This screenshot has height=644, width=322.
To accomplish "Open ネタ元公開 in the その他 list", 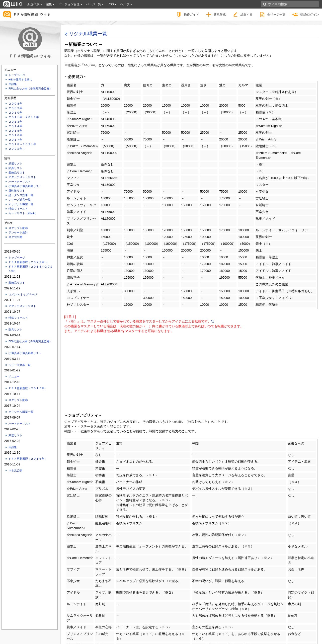I will point(15,237).
